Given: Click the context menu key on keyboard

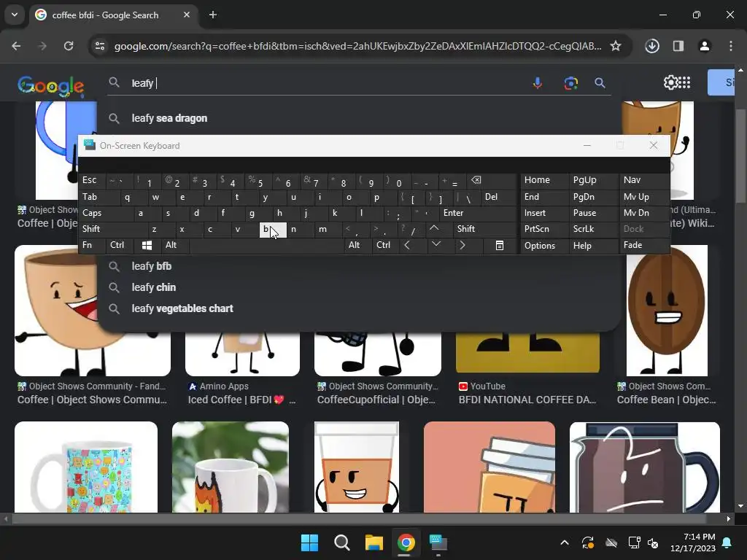Looking at the screenshot, I should (499, 245).
